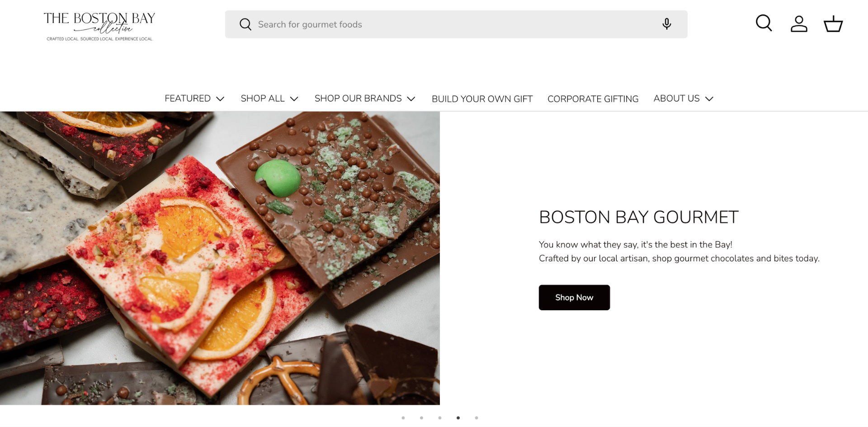Image resolution: width=868 pixels, height=427 pixels.
Task: Jump to the fifth carousel slide dot
Action: [476, 418]
